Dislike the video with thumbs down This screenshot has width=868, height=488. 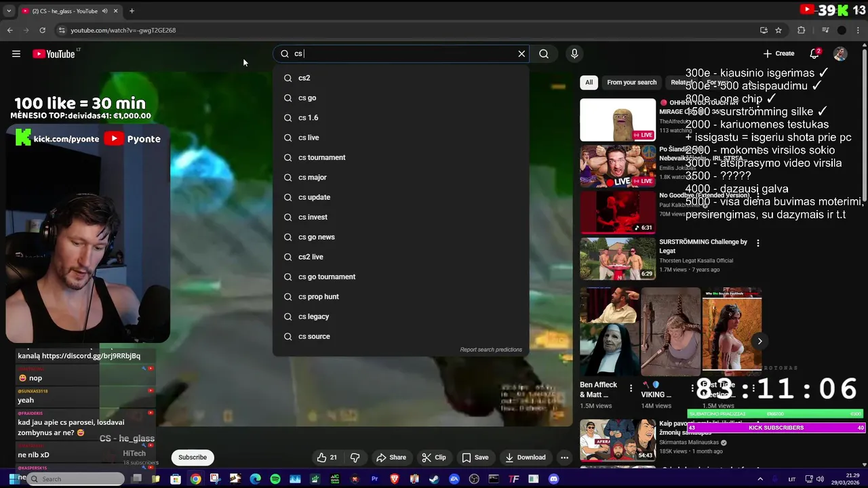(x=355, y=457)
